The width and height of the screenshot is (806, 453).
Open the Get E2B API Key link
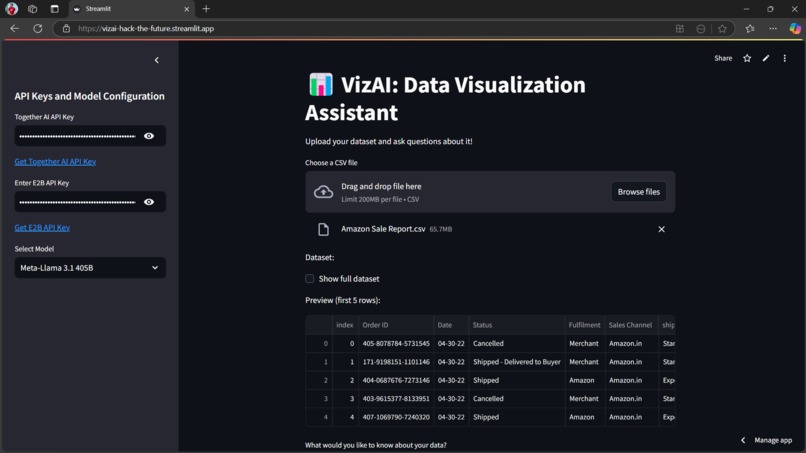(42, 227)
